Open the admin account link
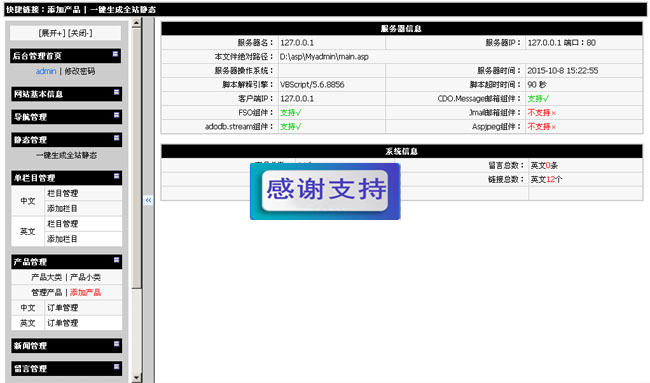Image resolution: width=650 pixels, height=383 pixels. [46, 71]
